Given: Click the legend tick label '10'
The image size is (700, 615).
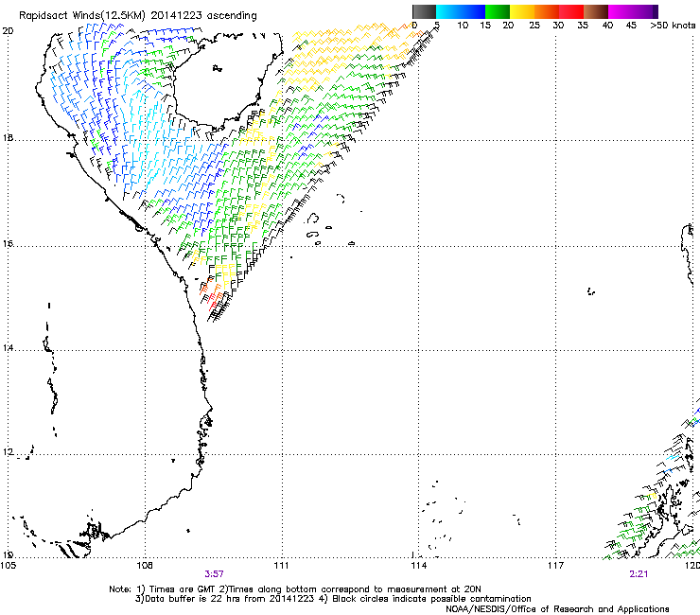Looking at the screenshot, I should (463, 26).
